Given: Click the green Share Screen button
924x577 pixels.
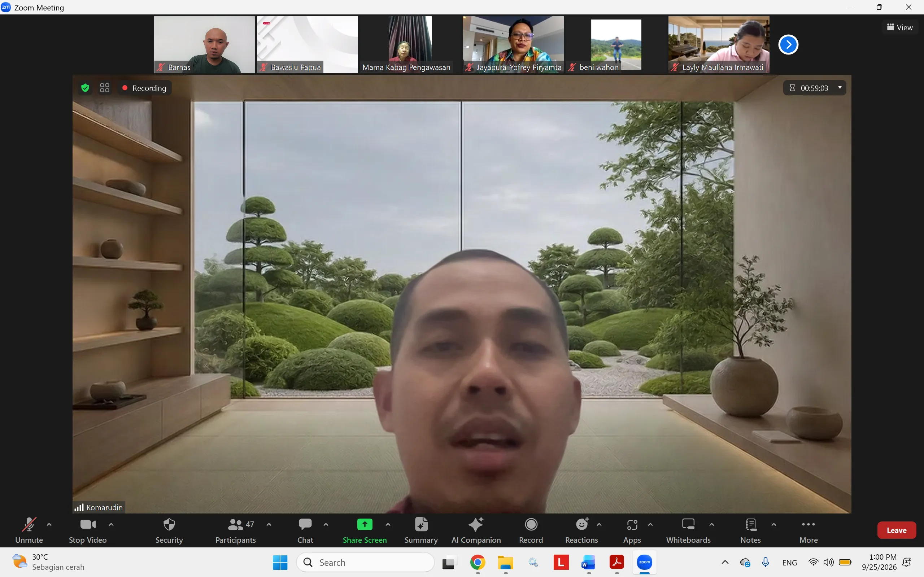Looking at the screenshot, I should tap(365, 530).
